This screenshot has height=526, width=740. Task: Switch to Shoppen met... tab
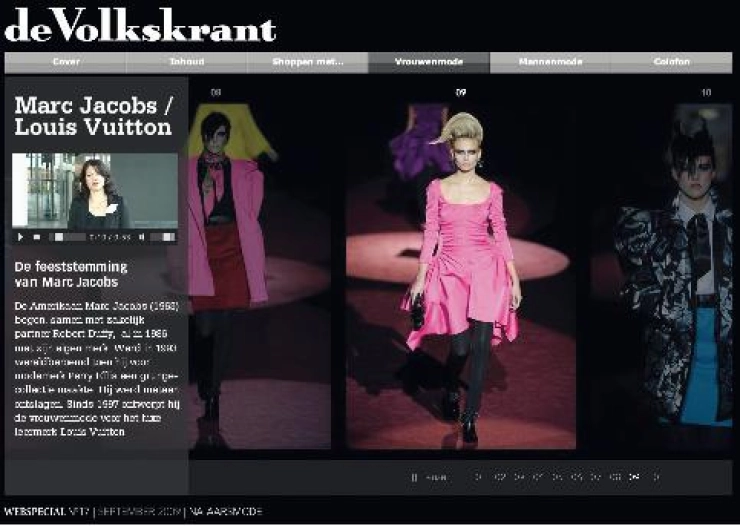[x=308, y=62]
